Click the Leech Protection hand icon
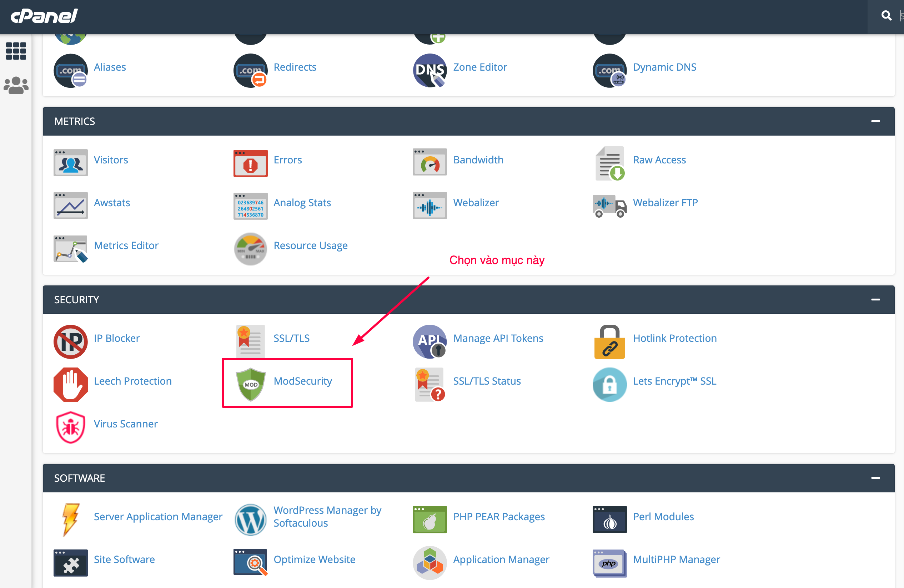 (71, 384)
